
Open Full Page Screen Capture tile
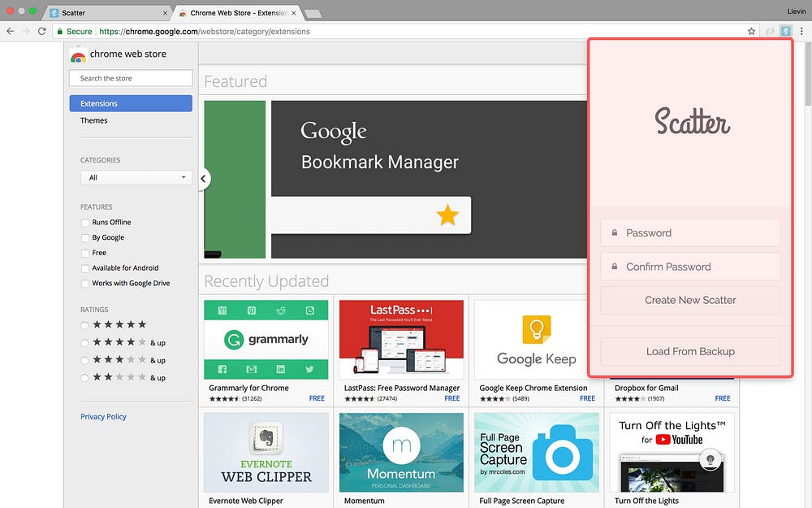coord(537,453)
